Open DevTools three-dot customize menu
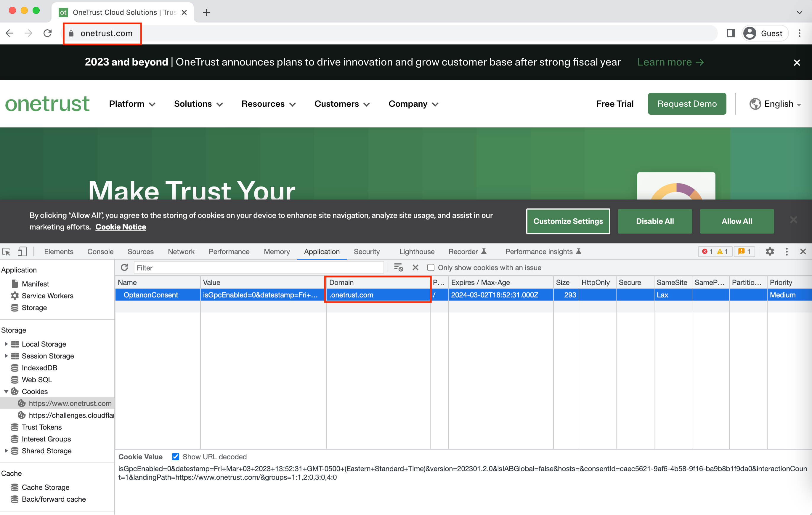The width and height of the screenshot is (812, 515). point(787,251)
